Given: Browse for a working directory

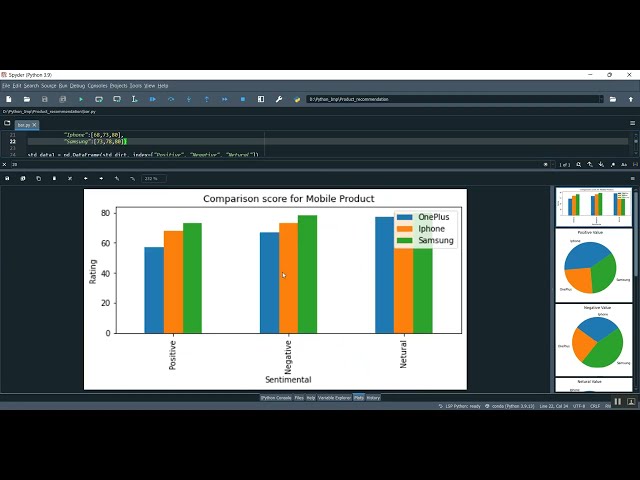Looking at the screenshot, I should click(613, 99).
